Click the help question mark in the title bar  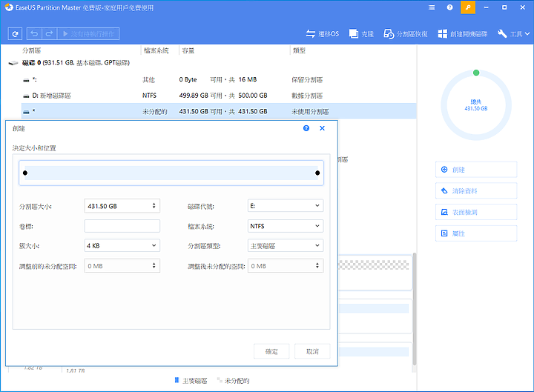450,7
